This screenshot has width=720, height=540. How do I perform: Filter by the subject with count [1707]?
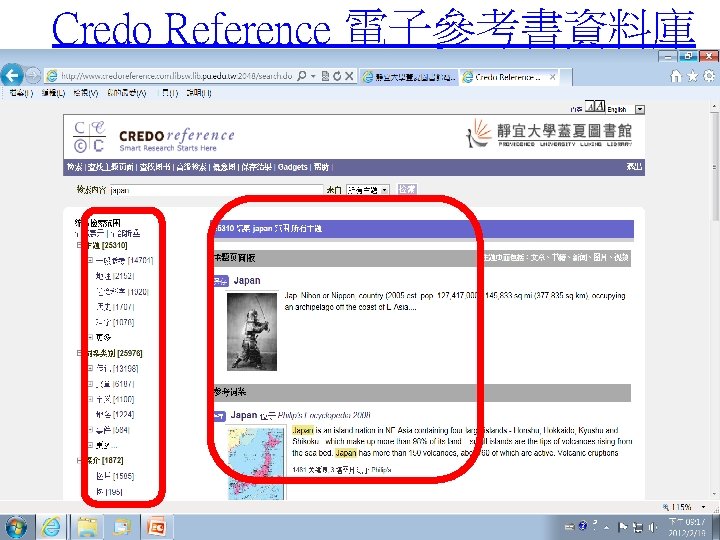pyautogui.click(x=115, y=307)
